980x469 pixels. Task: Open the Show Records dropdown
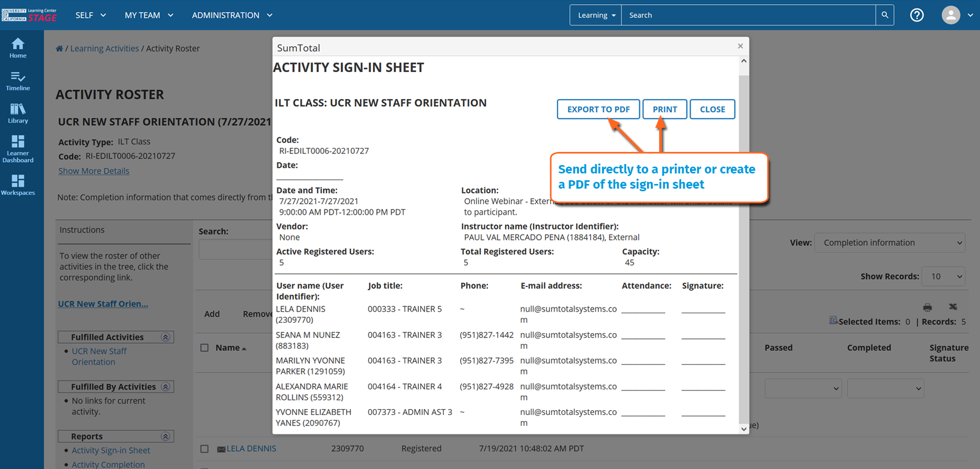coord(943,276)
